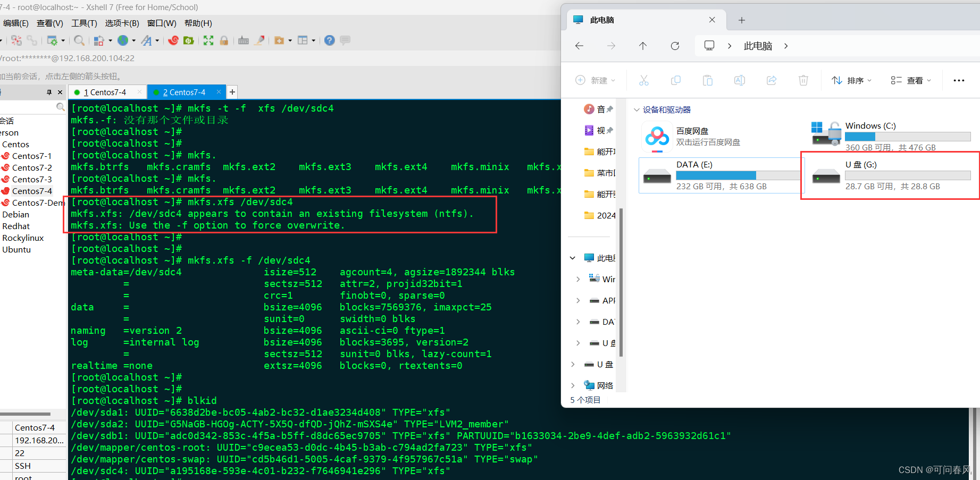Screen dimensions: 980x480
Task: Open the 窗口(W) menu in Xshell
Action: (x=162, y=23)
